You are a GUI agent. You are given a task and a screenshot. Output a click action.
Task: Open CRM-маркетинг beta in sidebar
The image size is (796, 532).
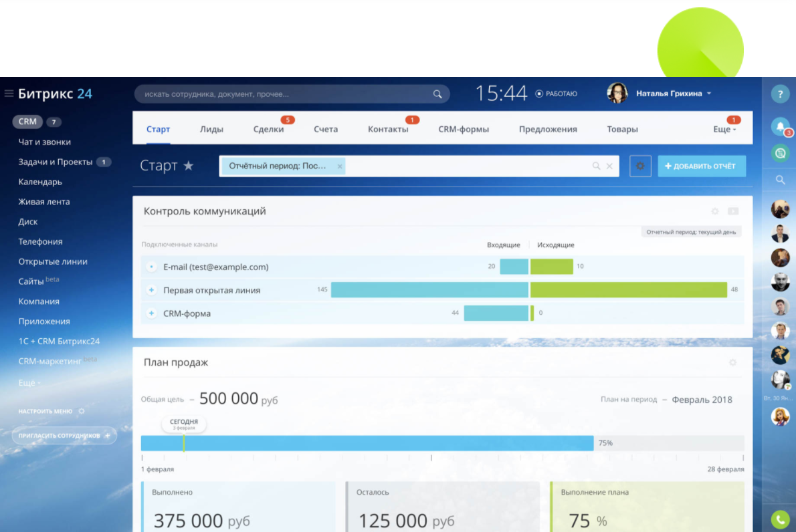point(58,361)
